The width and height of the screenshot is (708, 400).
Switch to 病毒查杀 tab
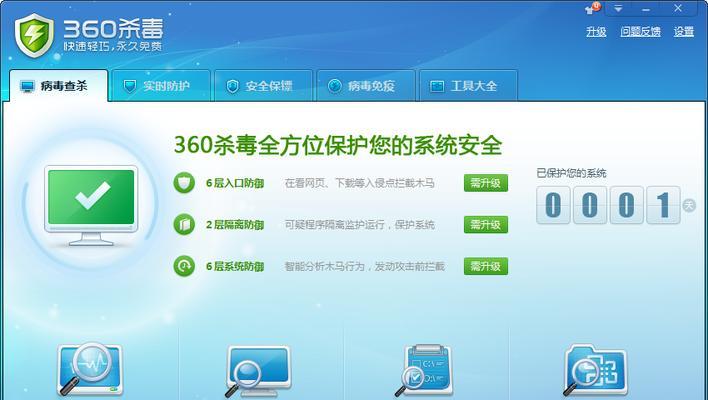click(x=59, y=86)
